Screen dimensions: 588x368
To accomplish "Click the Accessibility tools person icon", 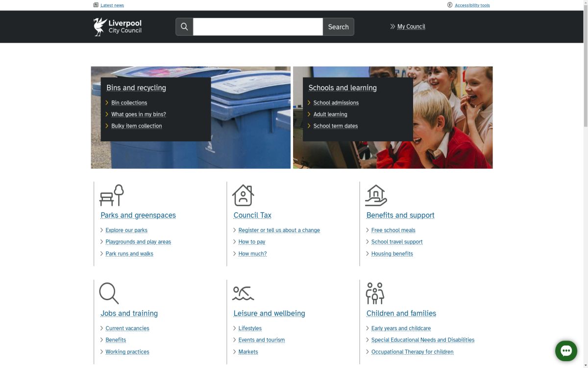I will click(450, 5).
